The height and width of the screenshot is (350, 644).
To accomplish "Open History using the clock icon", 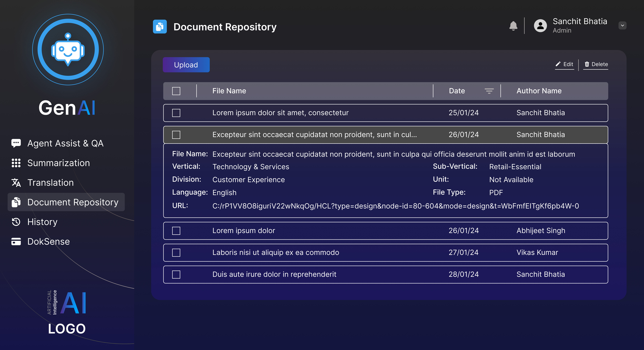I will (16, 222).
